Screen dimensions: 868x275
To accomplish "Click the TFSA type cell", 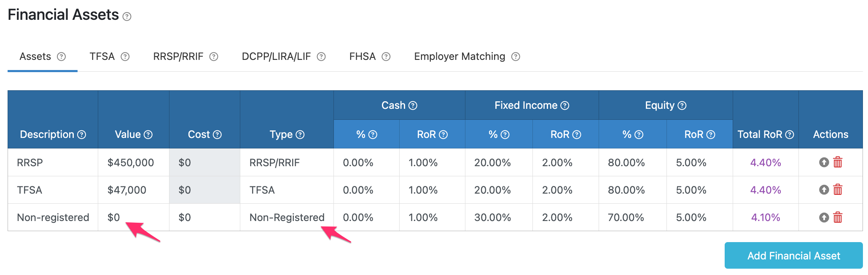I will tap(287, 190).
